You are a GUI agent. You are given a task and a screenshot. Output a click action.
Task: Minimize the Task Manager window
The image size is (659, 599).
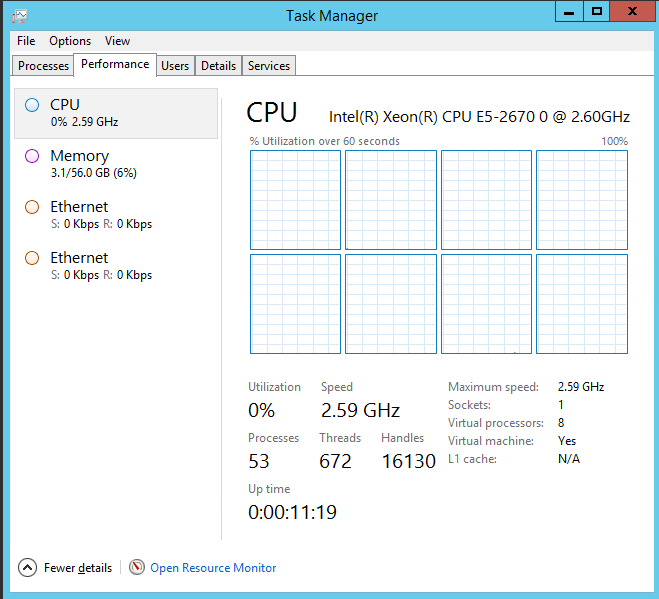pos(569,12)
